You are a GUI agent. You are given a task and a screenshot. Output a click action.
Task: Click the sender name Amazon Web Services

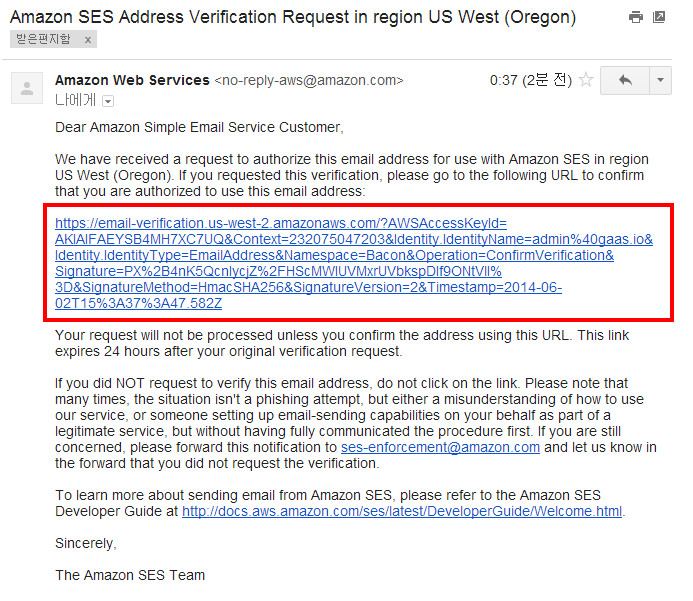point(132,80)
